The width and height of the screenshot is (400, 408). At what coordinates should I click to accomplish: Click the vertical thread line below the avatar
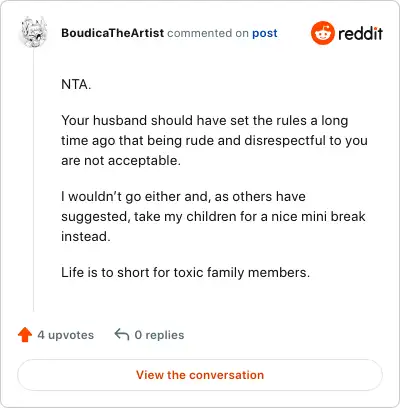33,180
